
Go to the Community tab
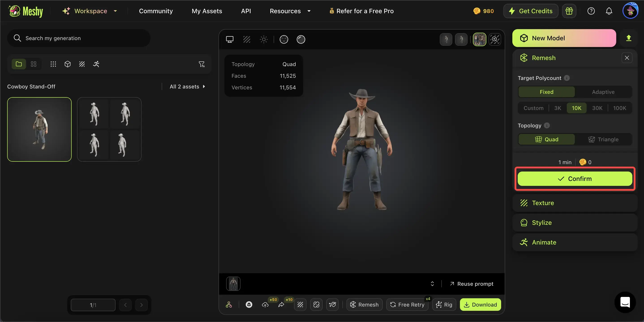156,11
